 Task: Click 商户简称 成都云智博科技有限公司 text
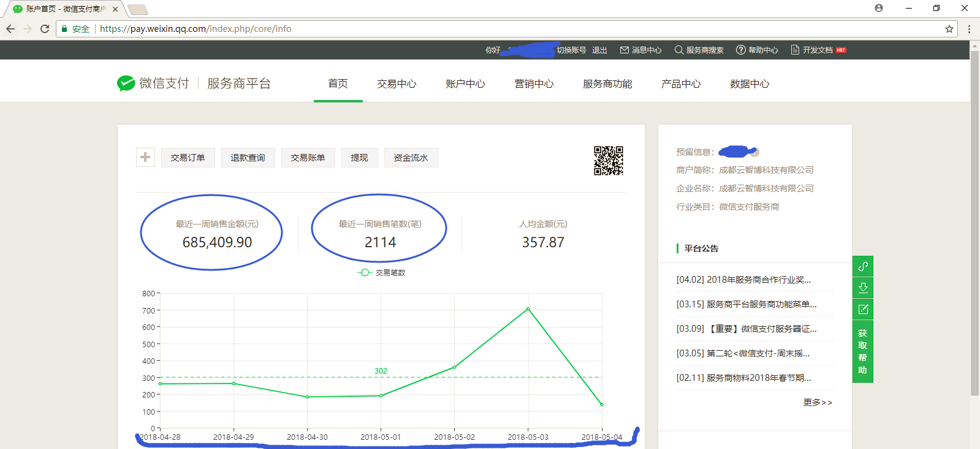click(x=745, y=170)
